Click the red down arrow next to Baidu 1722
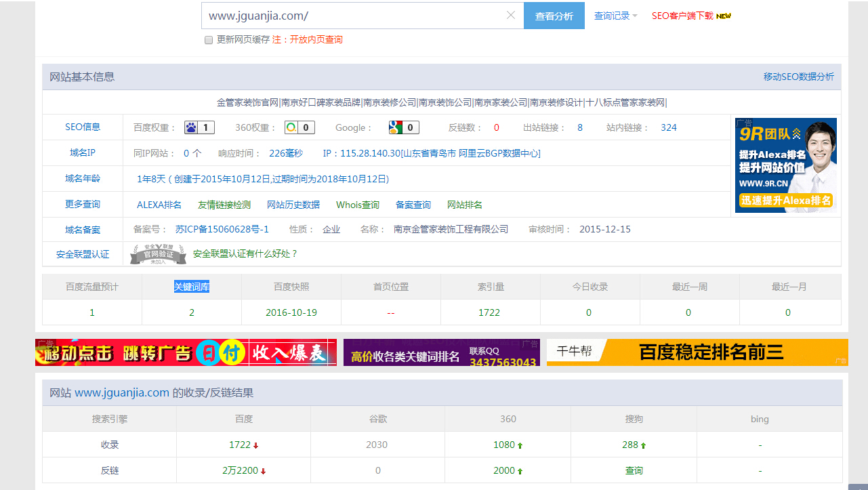Viewport: 868px width, 490px height. [x=256, y=446]
